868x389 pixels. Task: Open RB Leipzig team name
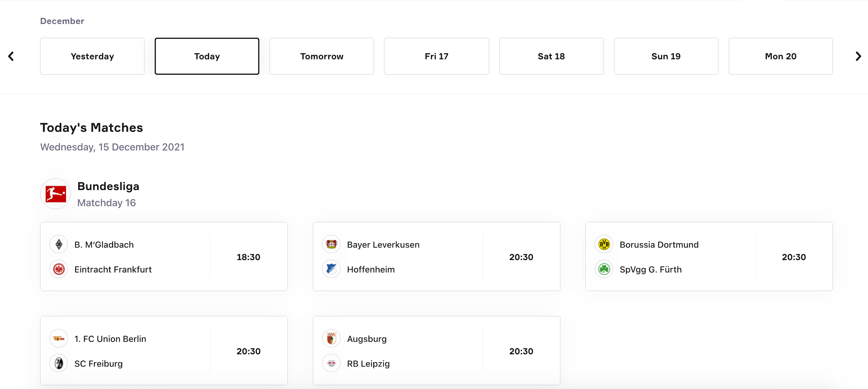368,363
